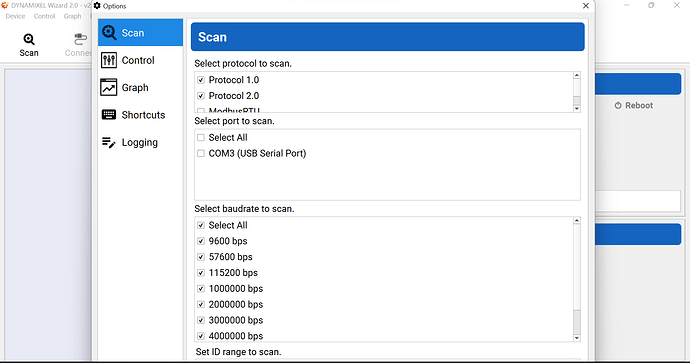Open the Graph menu in main window

pos(72,16)
